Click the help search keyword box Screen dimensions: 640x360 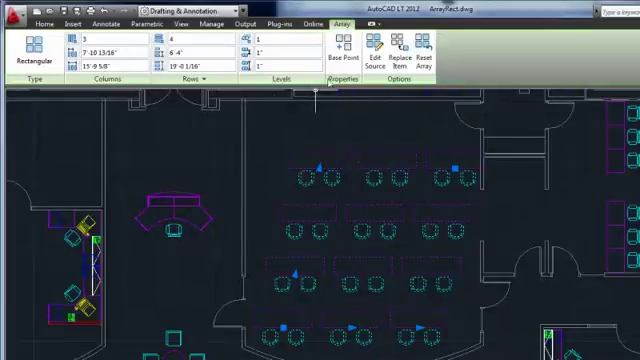(x=620, y=12)
